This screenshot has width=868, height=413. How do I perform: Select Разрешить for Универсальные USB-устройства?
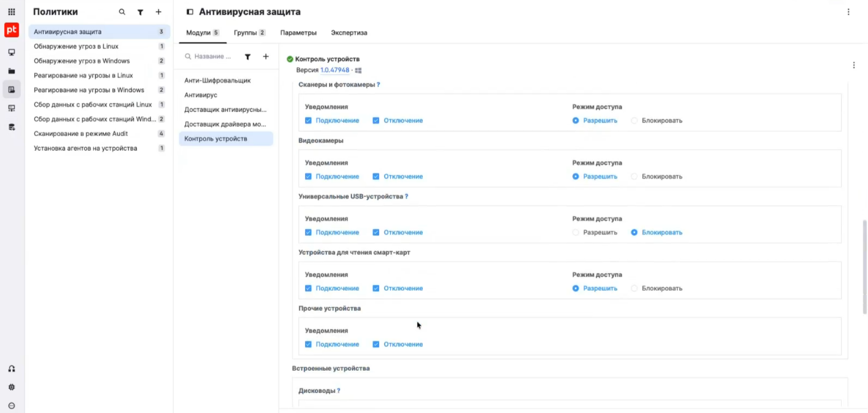click(x=576, y=232)
